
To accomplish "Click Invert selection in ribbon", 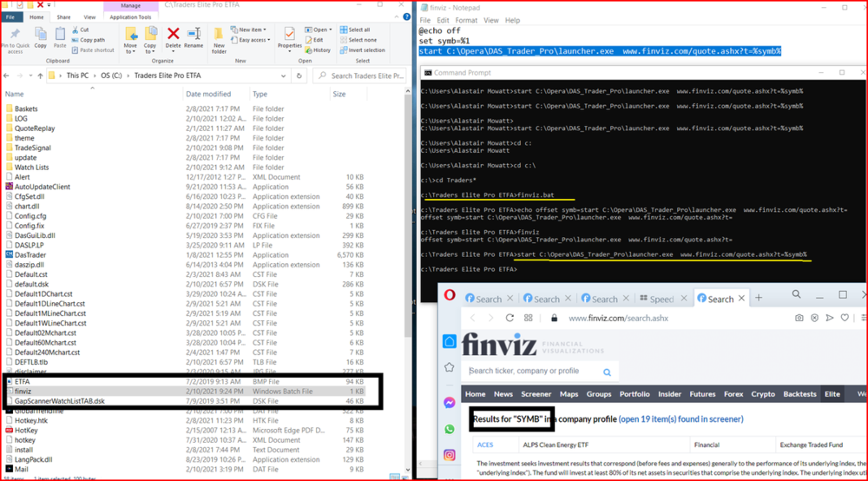I will tap(362, 50).
